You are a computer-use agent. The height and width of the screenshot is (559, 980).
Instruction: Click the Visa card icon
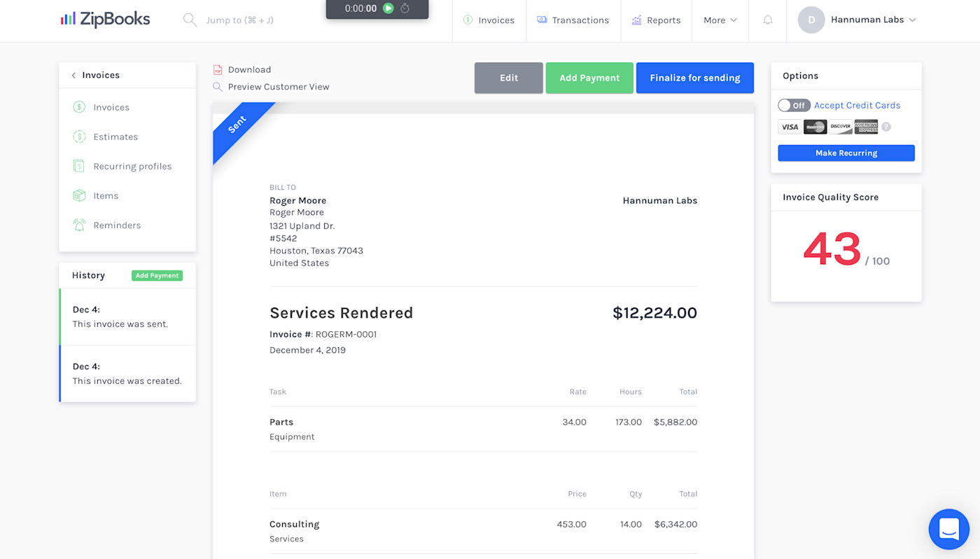(x=789, y=126)
